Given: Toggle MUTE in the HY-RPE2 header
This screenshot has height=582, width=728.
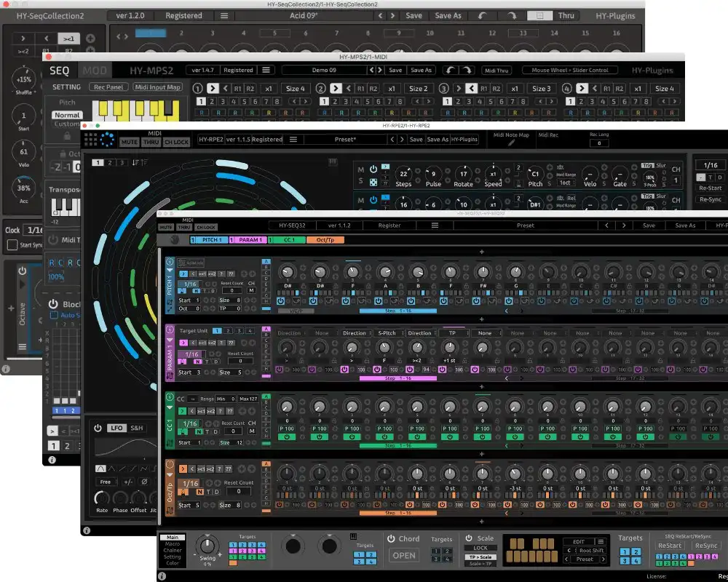Looking at the screenshot, I should pyautogui.click(x=129, y=142).
